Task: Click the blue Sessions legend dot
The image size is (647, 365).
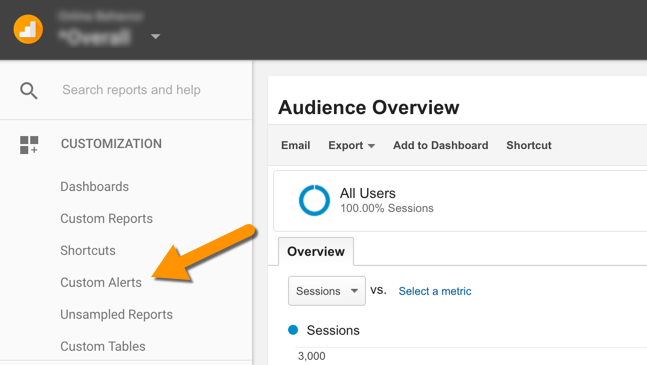Action: 293,330
